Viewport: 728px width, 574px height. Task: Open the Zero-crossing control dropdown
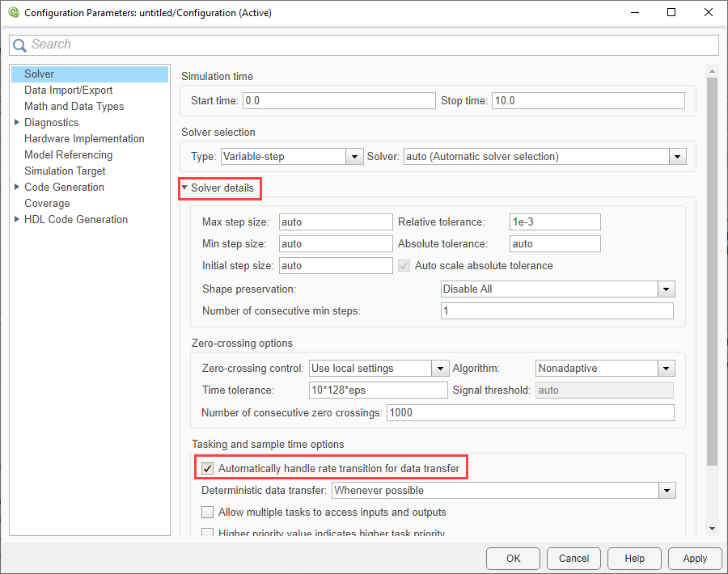[440, 368]
